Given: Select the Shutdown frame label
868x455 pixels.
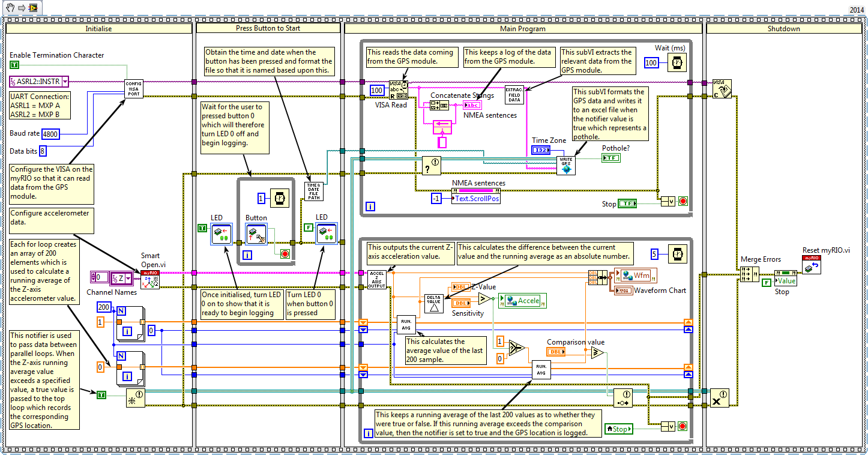Looking at the screenshot, I should [783, 28].
